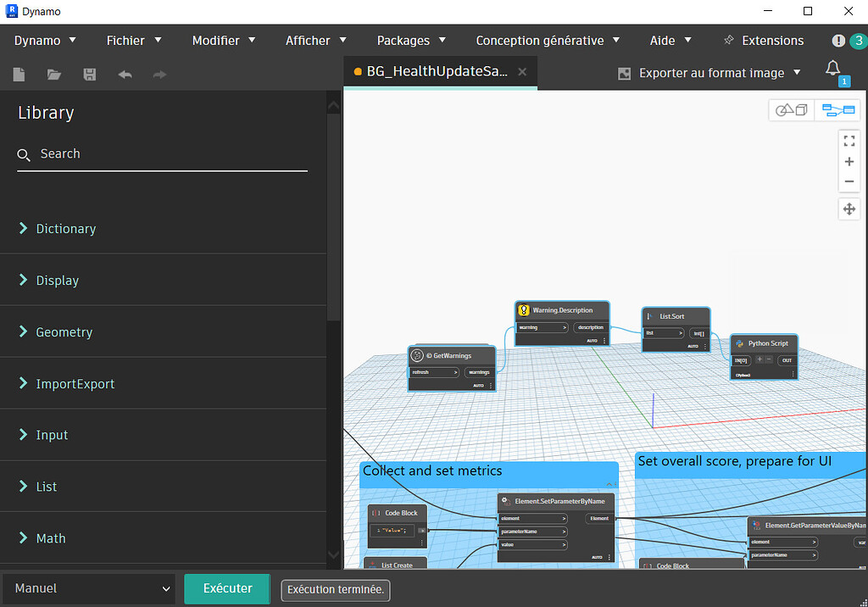
Task: Open an existing file using folder icon
Action: tap(53, 74)
